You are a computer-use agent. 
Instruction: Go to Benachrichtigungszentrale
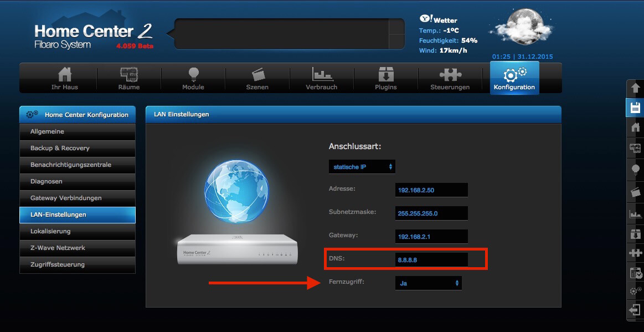77,165
